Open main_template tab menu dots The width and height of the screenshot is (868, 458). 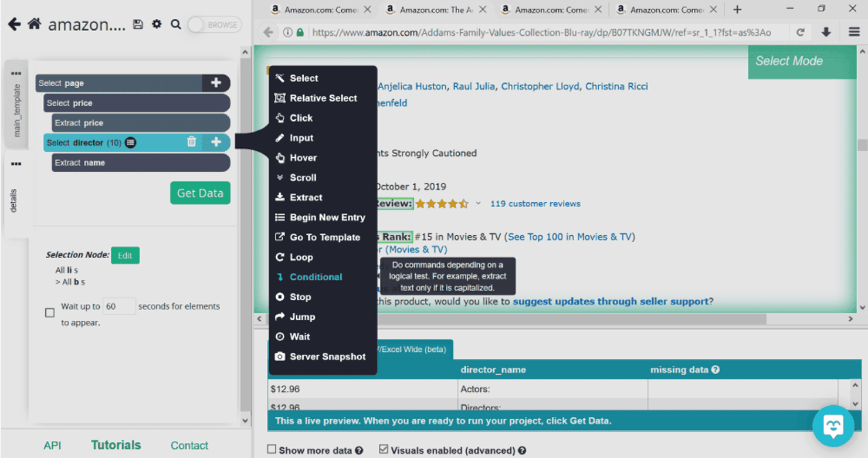[x=16, y=74]
